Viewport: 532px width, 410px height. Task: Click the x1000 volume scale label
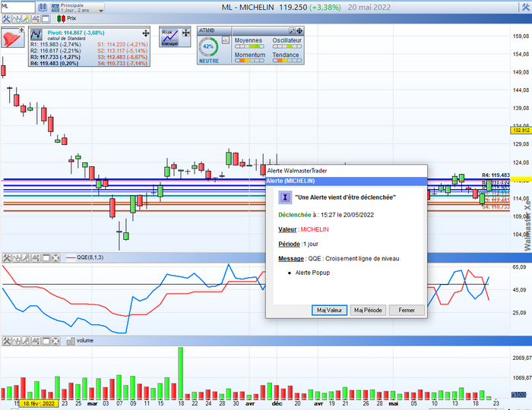518,394
